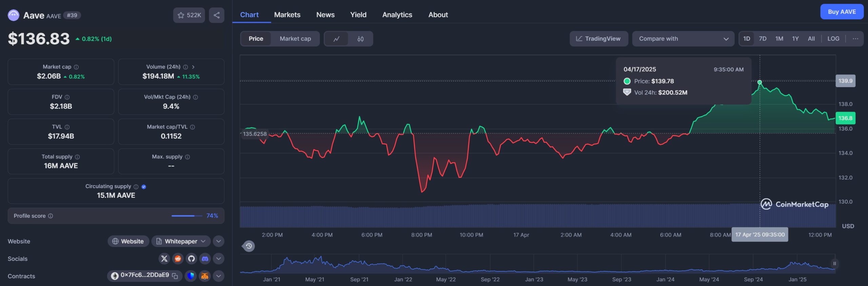Select the line chart icon
The width and height of the screenshot is (868, 286).
pos(336,39)
